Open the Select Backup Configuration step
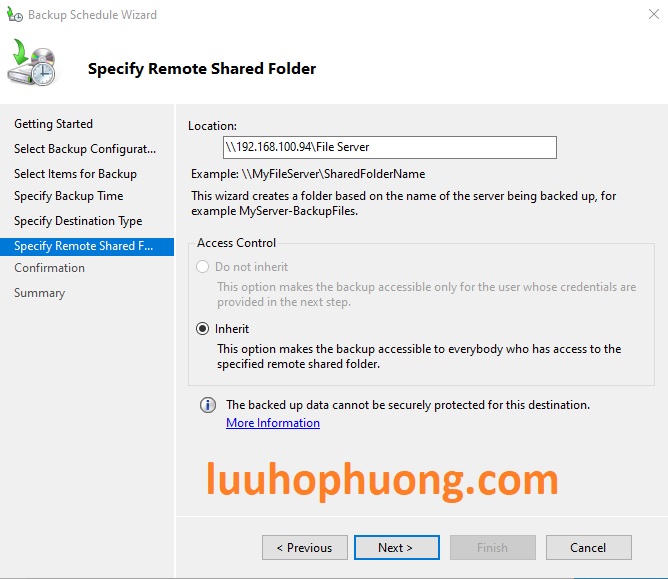This screenshot has width=668, height=579. 85,149
